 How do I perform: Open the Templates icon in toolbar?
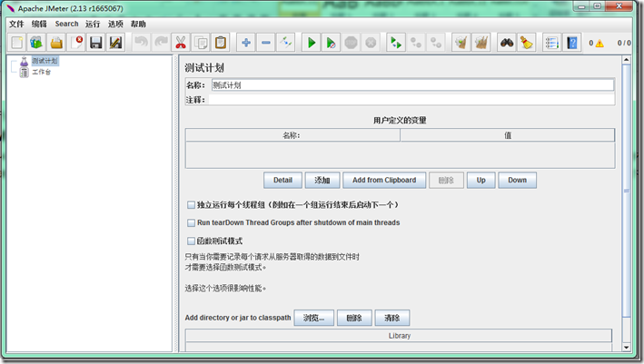(36, 43)
